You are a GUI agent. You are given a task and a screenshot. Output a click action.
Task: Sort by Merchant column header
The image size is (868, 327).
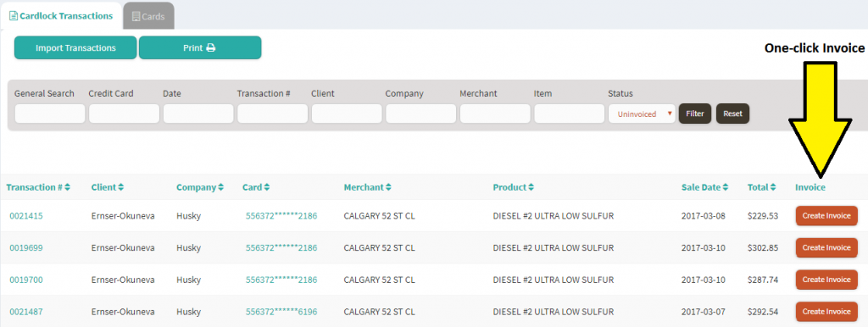click(x=368, y=187)
